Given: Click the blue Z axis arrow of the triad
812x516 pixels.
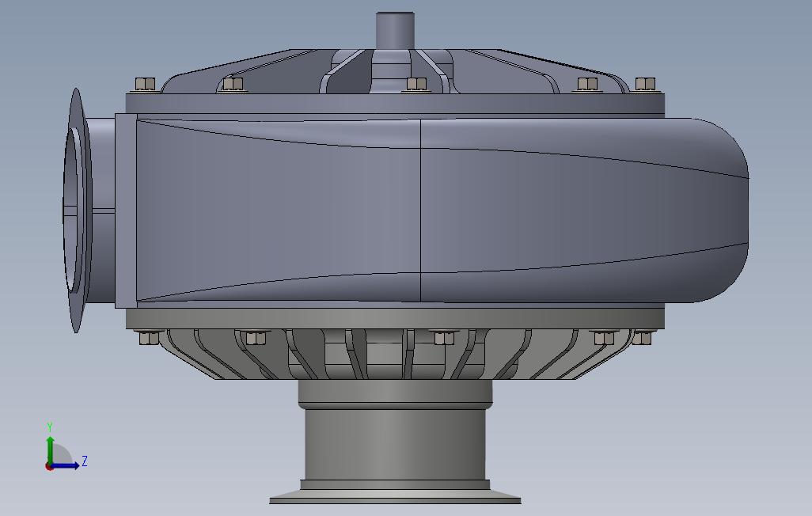Looking at the screenshot, I should pos(66,466).
